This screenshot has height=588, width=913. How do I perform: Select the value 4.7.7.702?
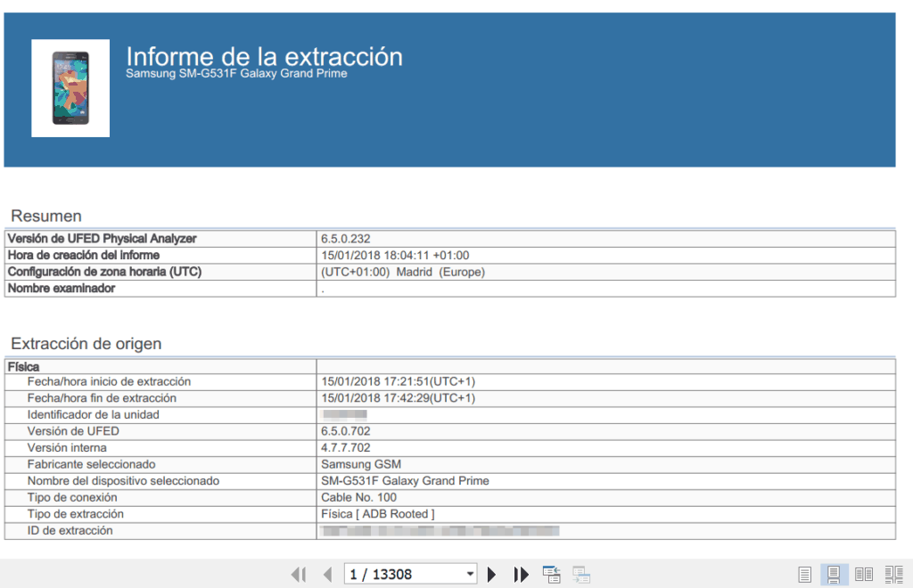[x=345, y=448]
